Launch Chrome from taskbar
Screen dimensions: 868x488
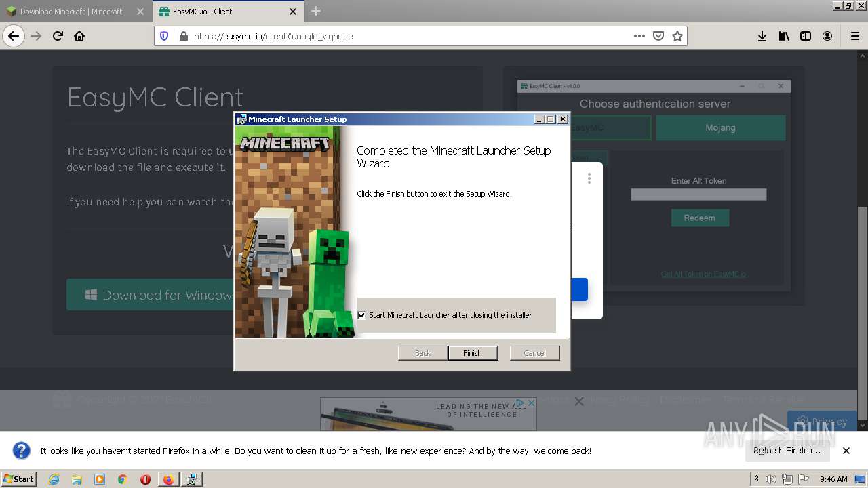tap(122, 479)
